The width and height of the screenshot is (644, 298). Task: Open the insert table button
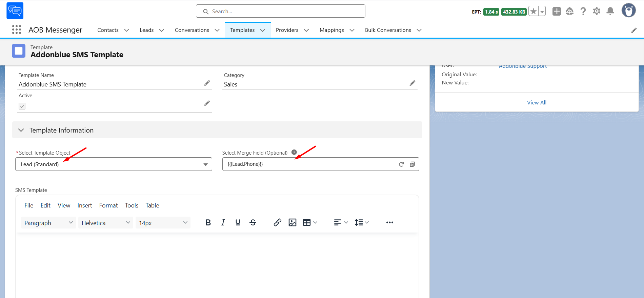307,222
